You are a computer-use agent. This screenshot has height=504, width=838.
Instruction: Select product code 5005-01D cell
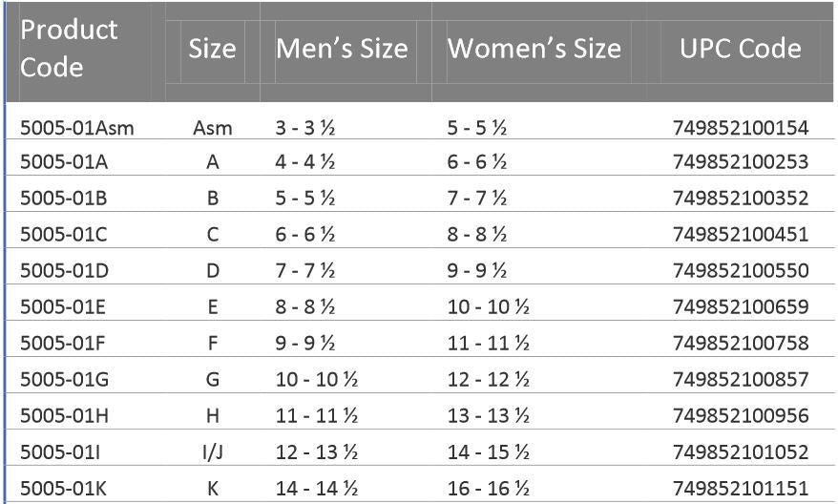coord(65,271)
